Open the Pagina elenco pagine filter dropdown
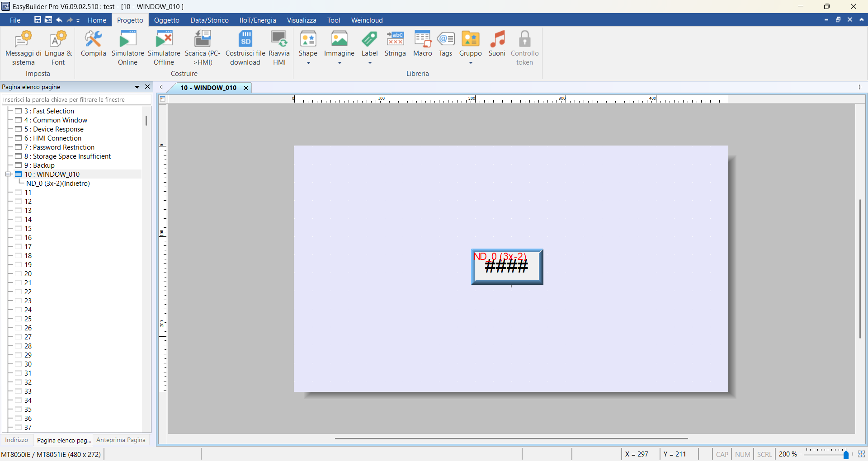The height and width of the screenshot is (461, 868). 137,87
